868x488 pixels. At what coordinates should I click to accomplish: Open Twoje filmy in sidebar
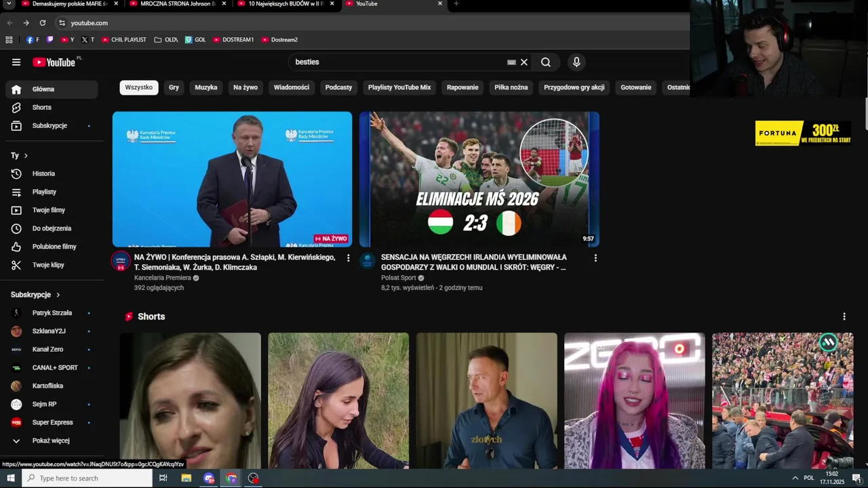[x=52, y=211]
